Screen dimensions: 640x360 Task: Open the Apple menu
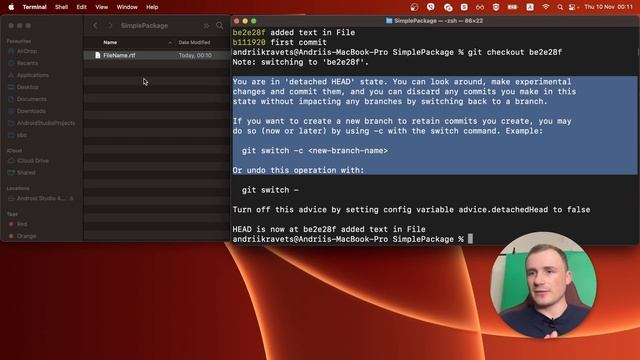click(11, 7)
